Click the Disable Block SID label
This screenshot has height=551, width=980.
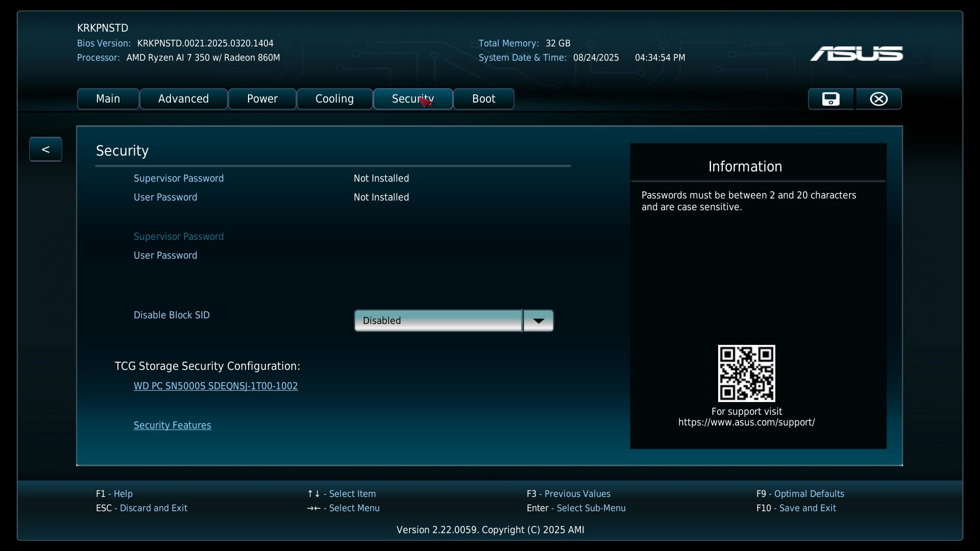171,315
